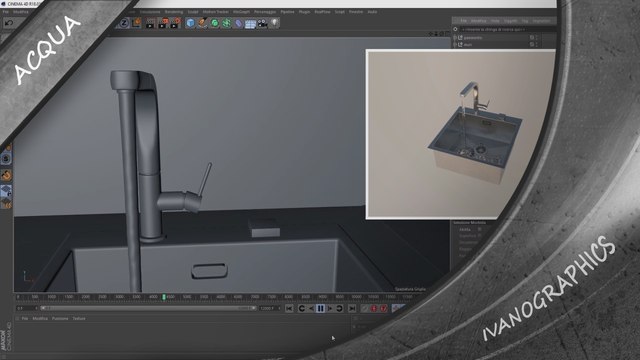Click viewport zoom navigation icon
Screen dimensions: 640x360
(x=437, y=33)
